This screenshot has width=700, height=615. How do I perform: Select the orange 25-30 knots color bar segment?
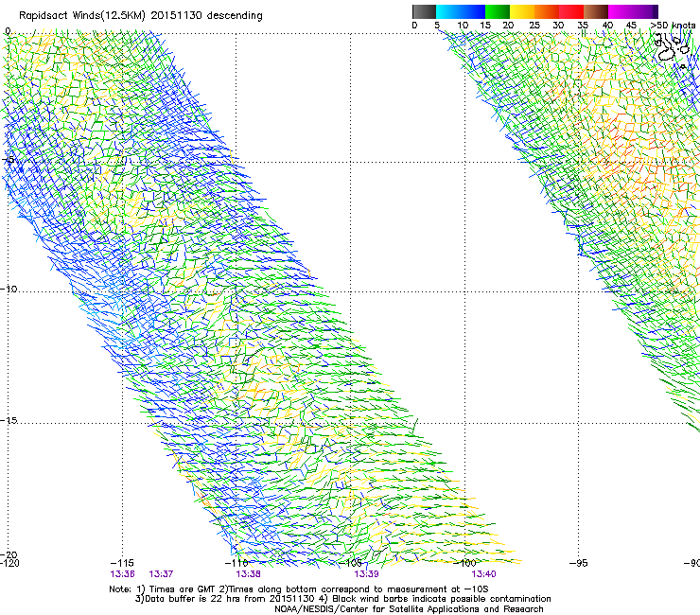(547, 11)
